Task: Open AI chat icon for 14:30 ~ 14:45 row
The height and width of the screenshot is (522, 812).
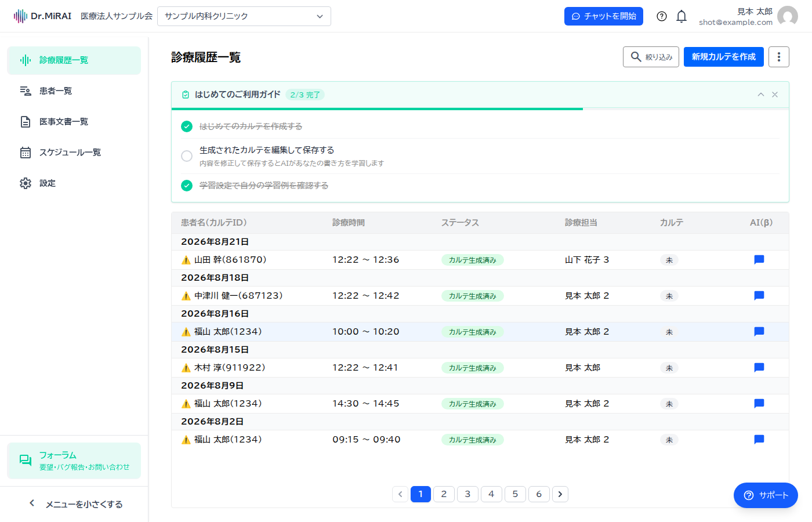Action: point(759,404)
